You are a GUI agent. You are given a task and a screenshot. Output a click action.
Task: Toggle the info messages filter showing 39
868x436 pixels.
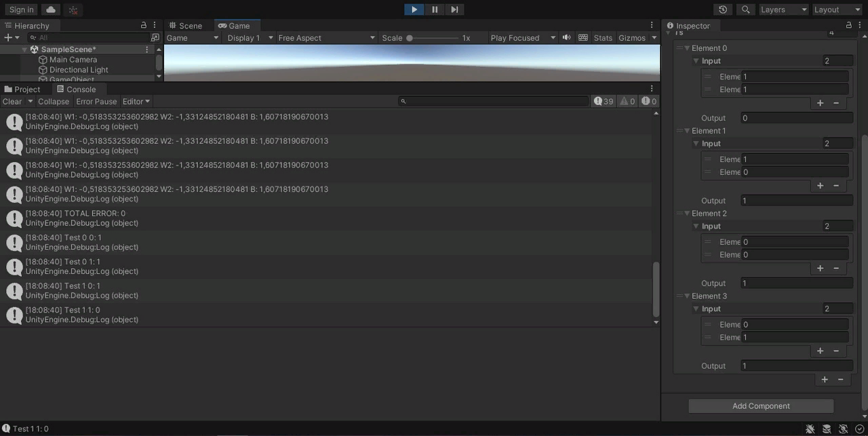pyautogui.click(x=601, y=101)
